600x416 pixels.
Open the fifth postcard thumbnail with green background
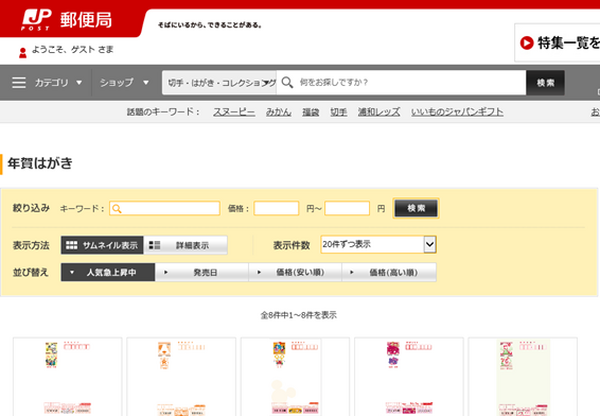coord(523,377)
